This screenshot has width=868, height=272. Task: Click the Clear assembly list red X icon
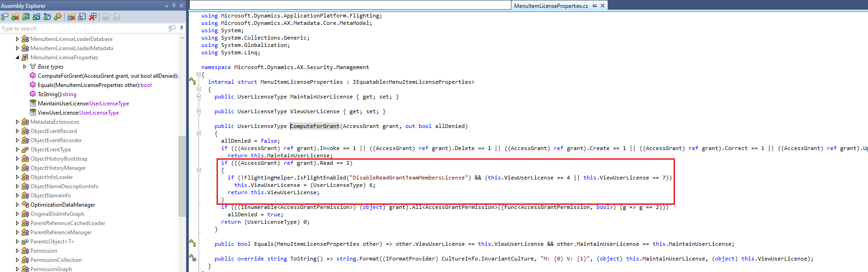(93, 17)
